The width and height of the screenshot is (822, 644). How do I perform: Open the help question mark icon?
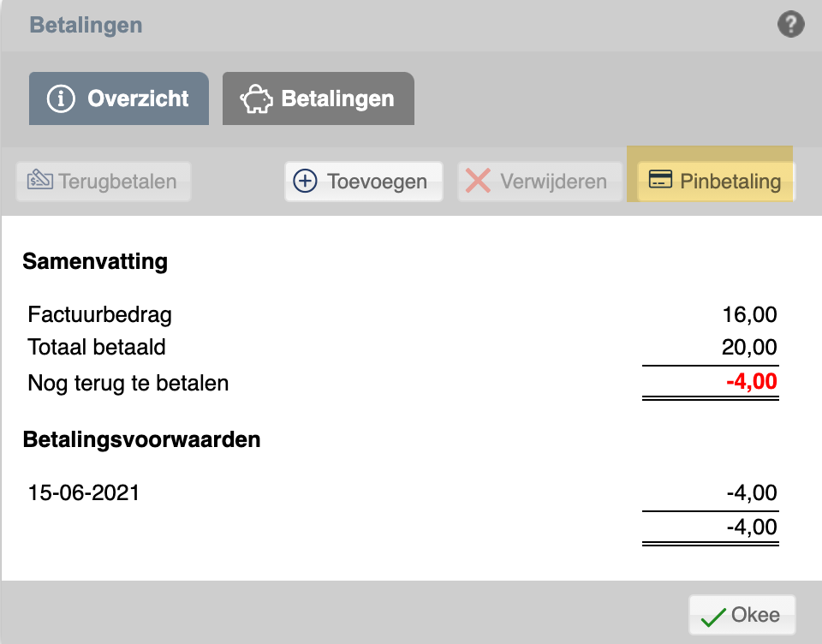click(x=790, y=25)
